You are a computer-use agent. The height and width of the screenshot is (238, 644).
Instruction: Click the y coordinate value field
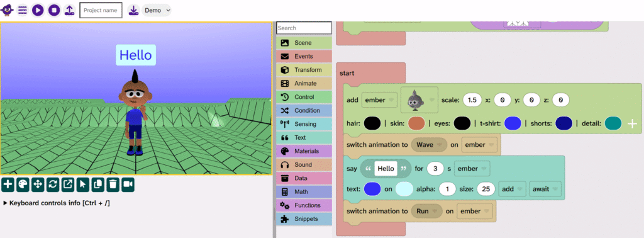(x=531, y=100)
